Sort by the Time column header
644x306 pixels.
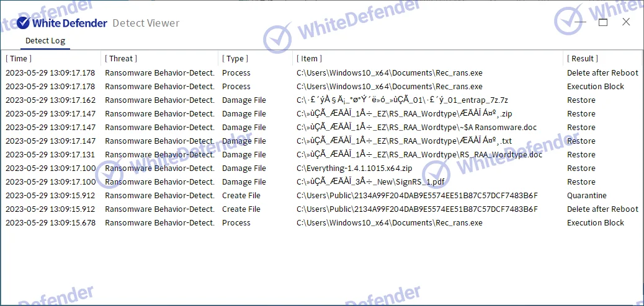(x=19, y=59)
